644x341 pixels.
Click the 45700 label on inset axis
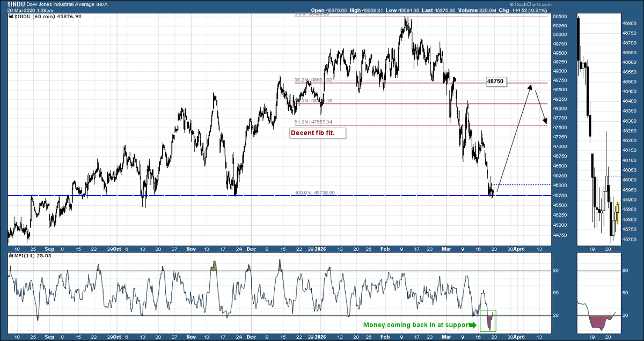tap(629, 239)
